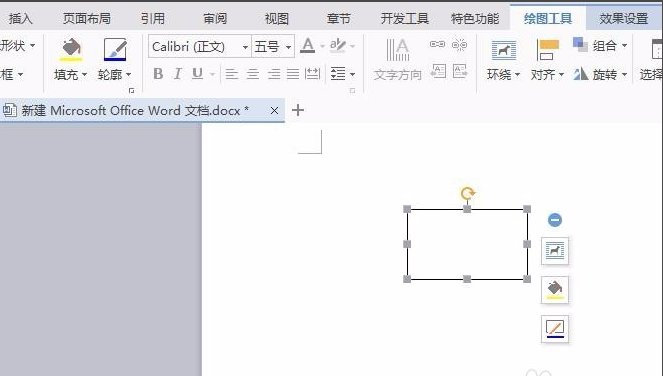Image resolution: width=663 pixels, height=376 pixels.
Task: Click the floating shape fill button
Action: (x=555, y=290)
